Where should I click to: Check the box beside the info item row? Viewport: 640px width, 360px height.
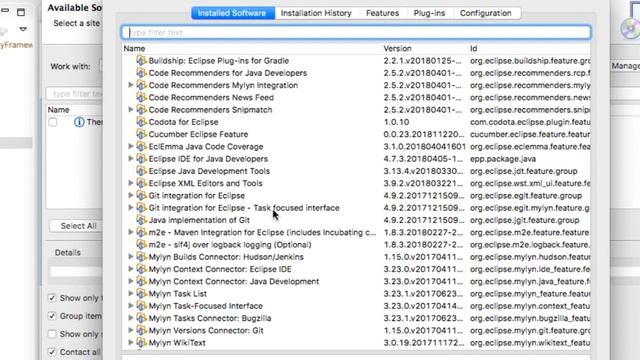pyautogui.click(x=53, y=122)
